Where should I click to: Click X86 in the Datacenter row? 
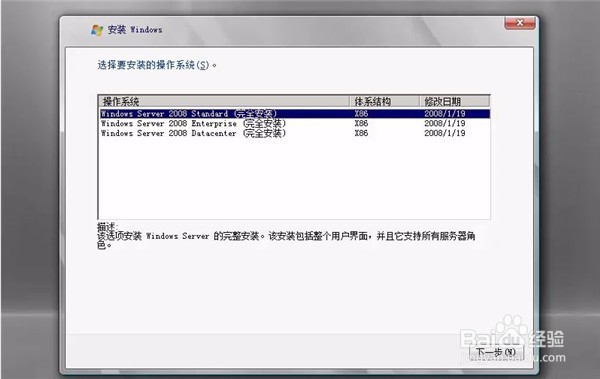[x=361, y=133]
